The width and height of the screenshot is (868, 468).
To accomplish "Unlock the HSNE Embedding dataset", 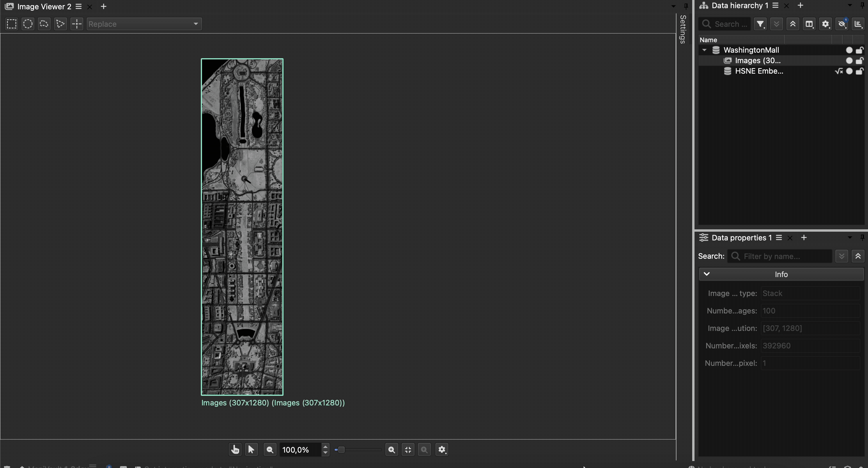I will click(860, 71).
